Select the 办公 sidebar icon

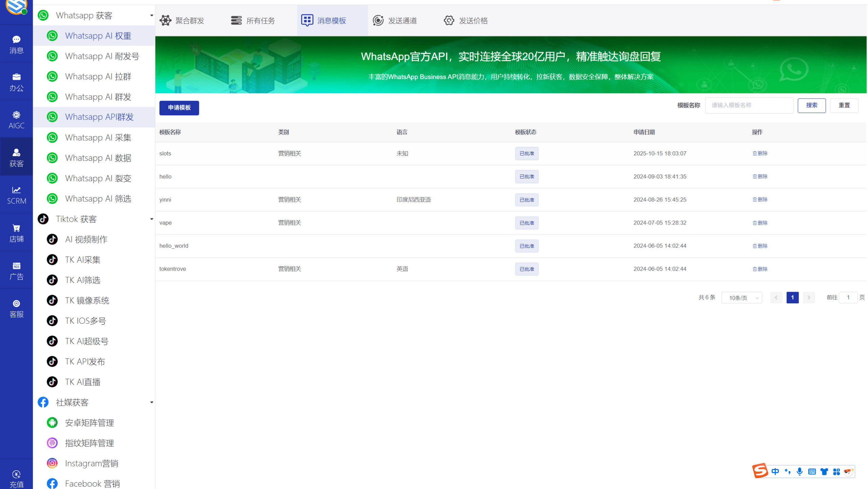16,82
